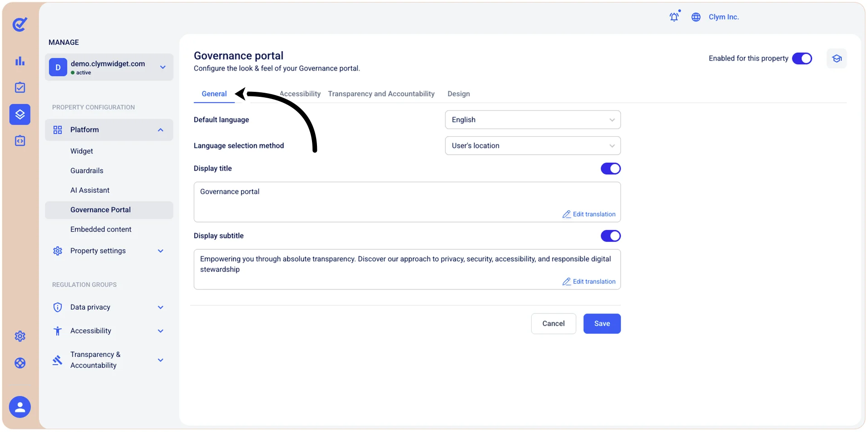Switch to the General tab
The image size is (868, 432).
click(214, 94)
